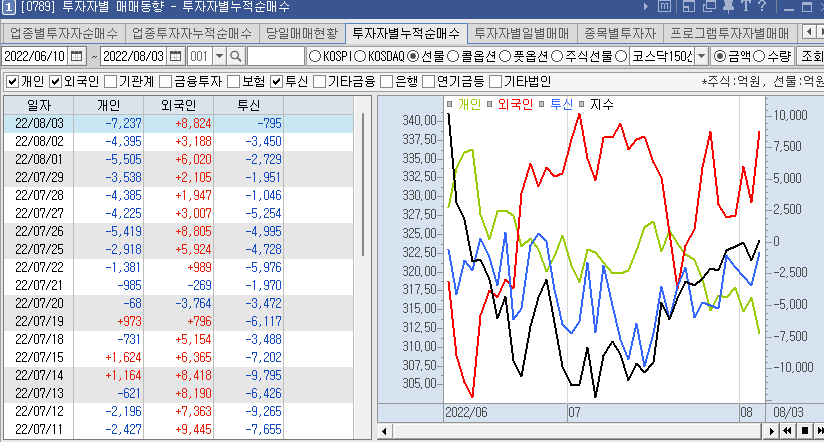This screenshot has width=824, height=442.
Task: Enable the 보험 checkbox
Action: coord(233,81)
